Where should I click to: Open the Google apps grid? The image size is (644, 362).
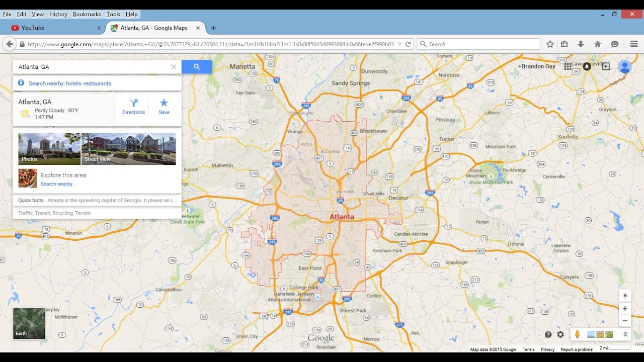[568, 66]
